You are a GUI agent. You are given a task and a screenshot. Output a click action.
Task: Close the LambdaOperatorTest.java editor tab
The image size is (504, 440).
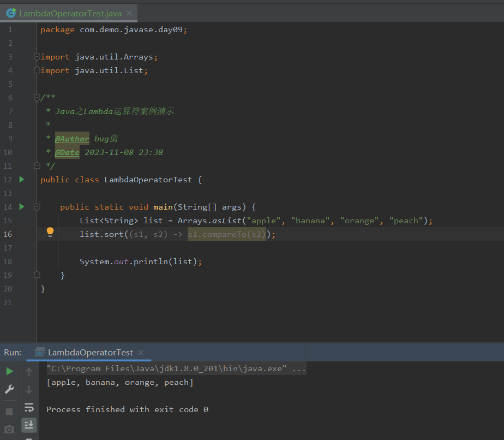coord(129,13)
